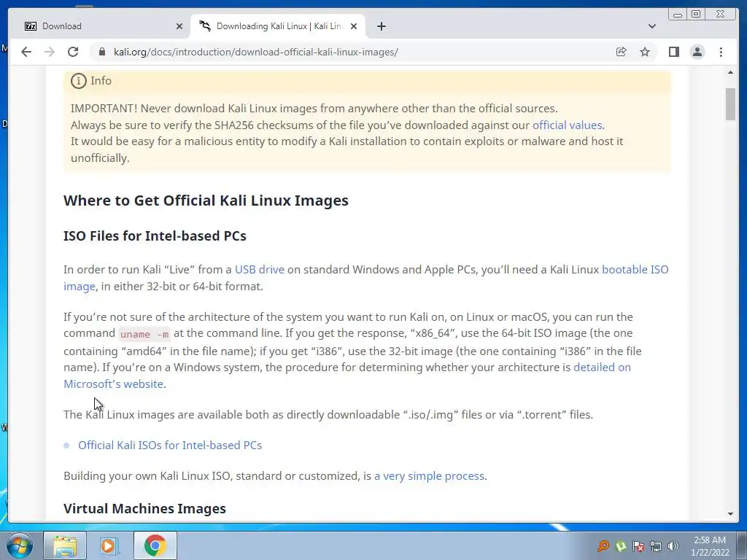Open the 'official values' link
The height and width of the screenshot is (560, 747).
(567, 125)
